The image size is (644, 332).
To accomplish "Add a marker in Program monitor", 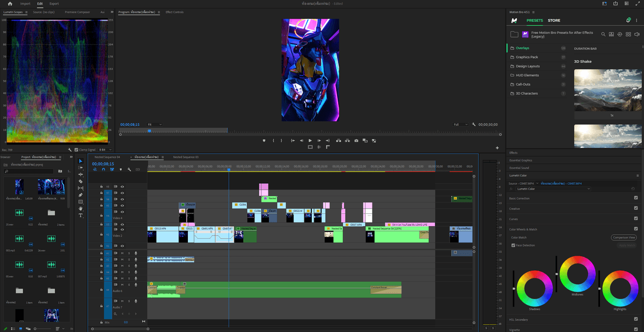I will pos(264,140).
